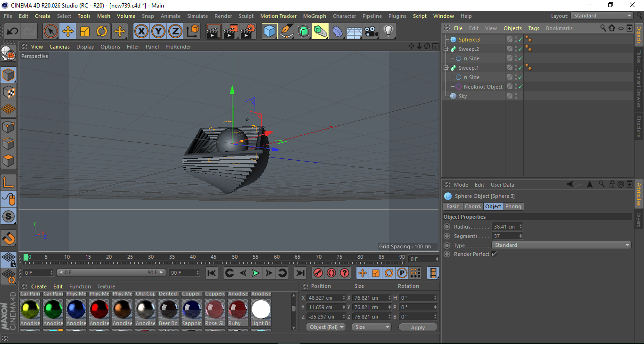644x344 pixels.
Task: Toggle X axis lock
Action: [141, 32]
